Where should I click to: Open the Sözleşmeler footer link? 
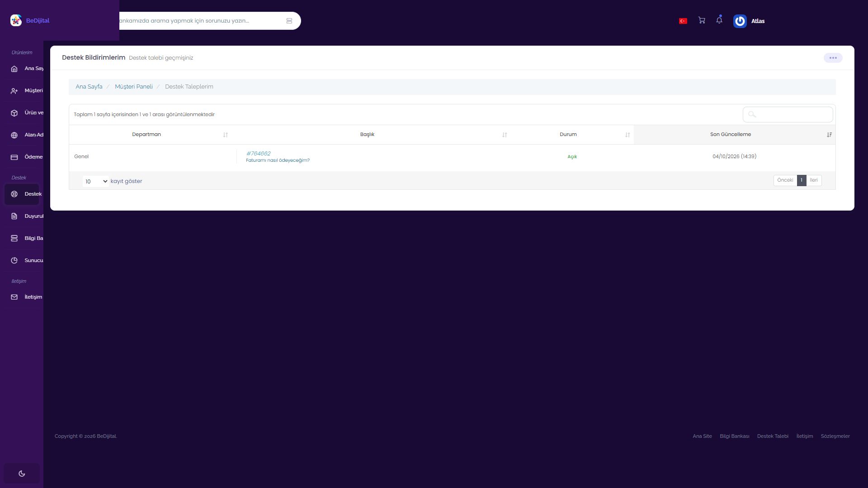pos(835,436)
